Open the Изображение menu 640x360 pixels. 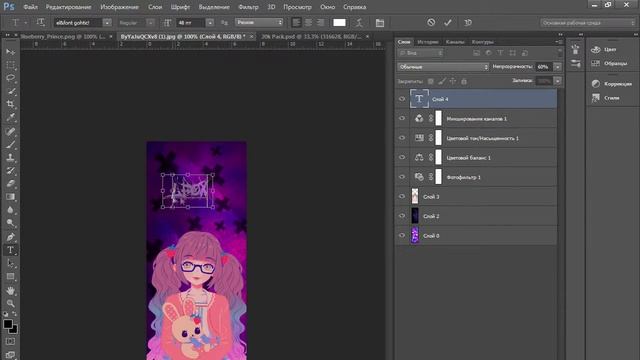click(x=119, y=7)
